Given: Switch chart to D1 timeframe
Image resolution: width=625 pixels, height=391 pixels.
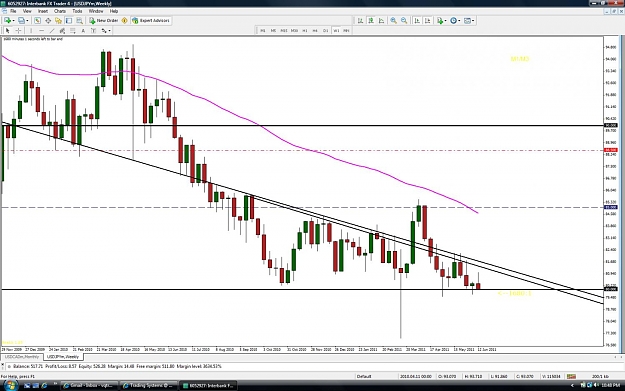Looking at the screenshot, I should click(x=325, y=31).
